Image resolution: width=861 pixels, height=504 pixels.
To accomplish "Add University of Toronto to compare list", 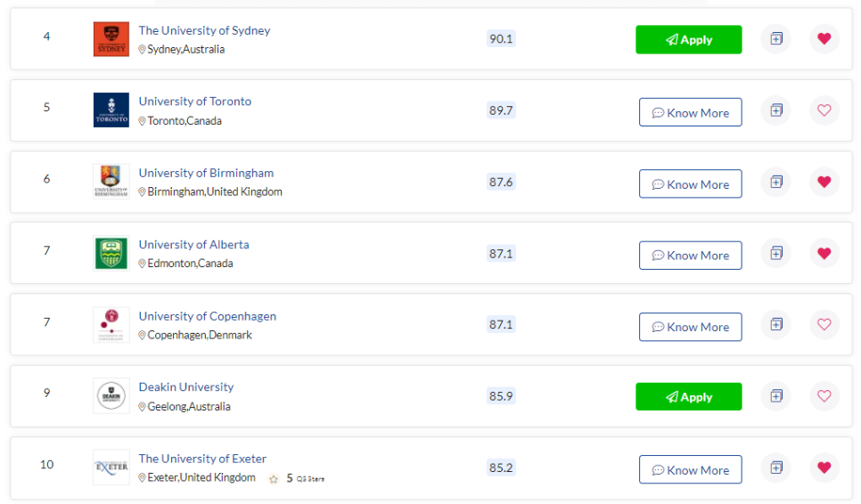I will tap(776, 110).
